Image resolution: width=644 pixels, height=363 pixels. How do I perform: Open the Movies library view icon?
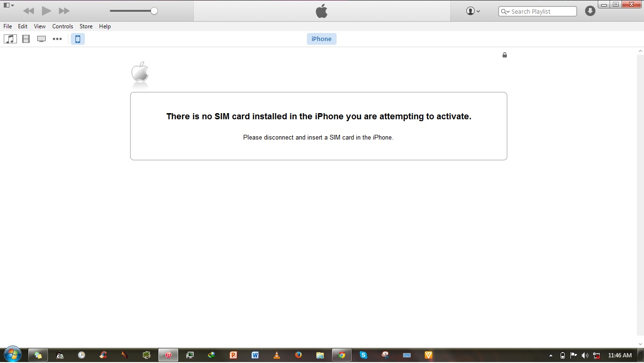(26, 39)
